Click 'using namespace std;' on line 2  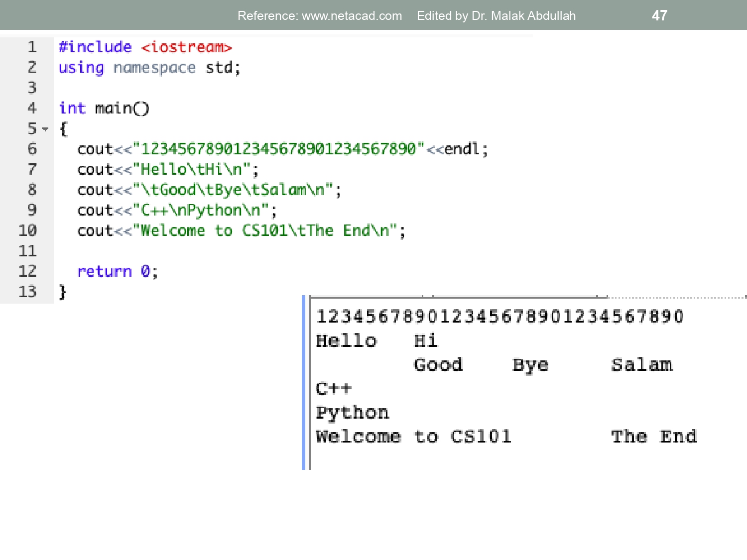[x=149, y=68]
